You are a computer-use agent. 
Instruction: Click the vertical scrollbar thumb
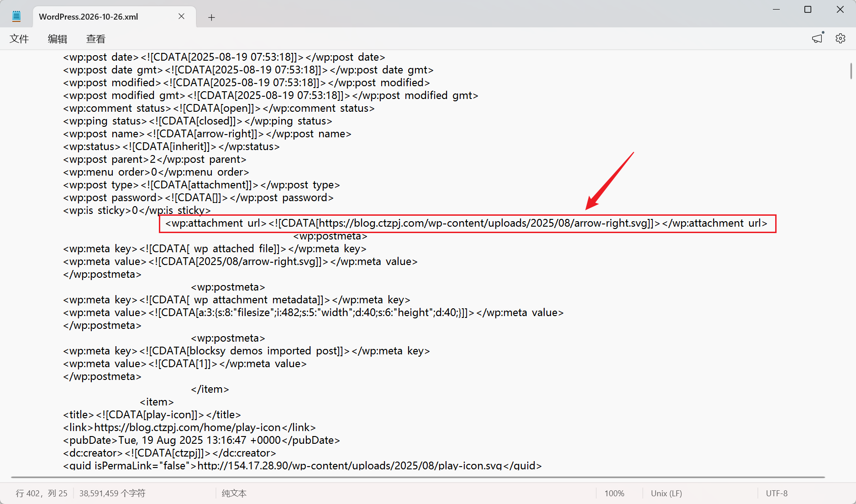click(x=851, y=71)
